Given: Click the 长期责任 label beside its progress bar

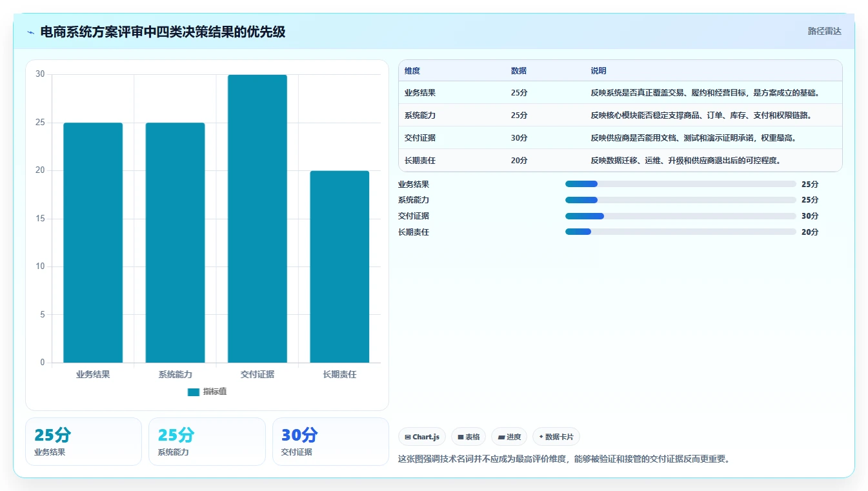Looking at the screenshot, I should point(414,232).
